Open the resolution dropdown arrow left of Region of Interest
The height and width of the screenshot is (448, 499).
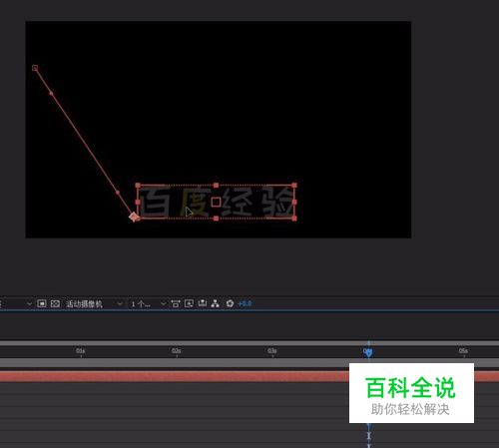pyautogui.click(x=29, y=303)
